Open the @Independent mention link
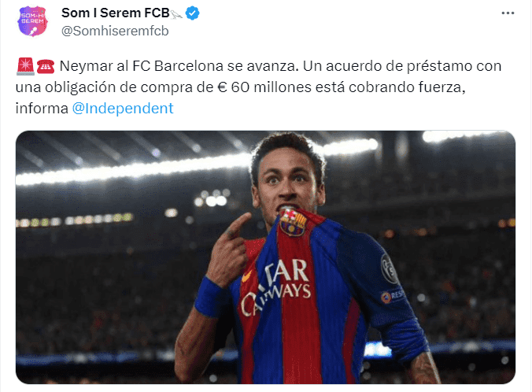Screen dimensions: 532x392 coord(123,109)
